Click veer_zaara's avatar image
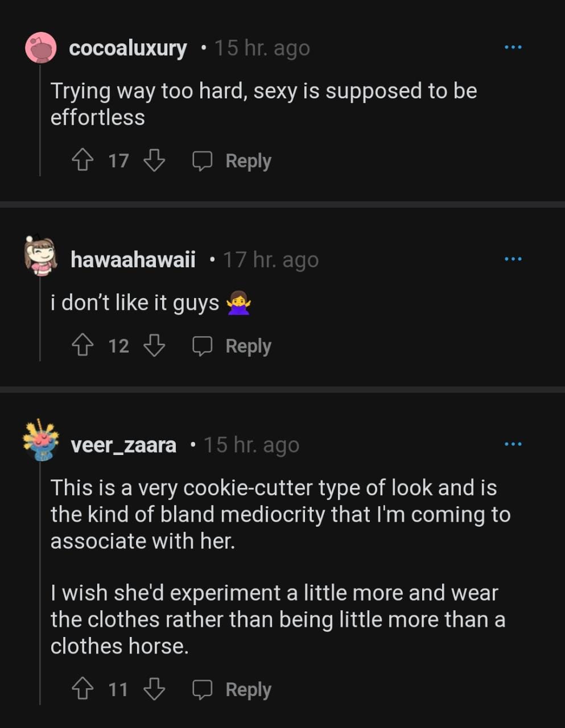Screen dimensions: 565x728 point(40,440)
